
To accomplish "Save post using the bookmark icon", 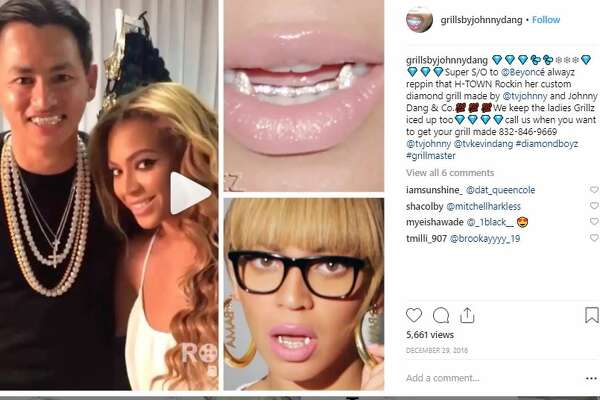I will (592, 315).
